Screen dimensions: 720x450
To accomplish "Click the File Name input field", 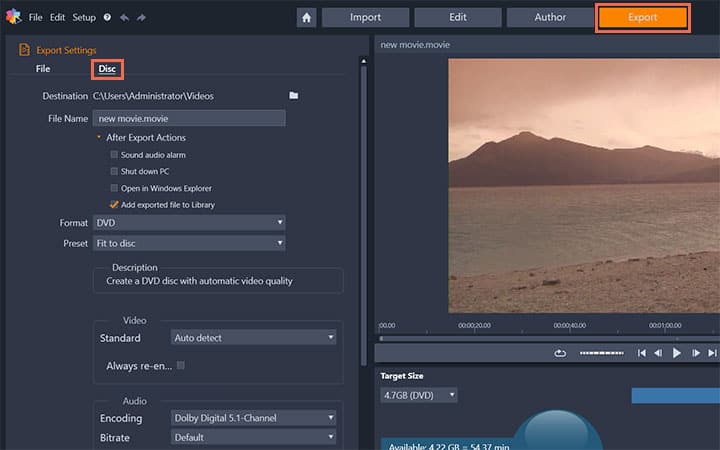I will click(189, 118).
